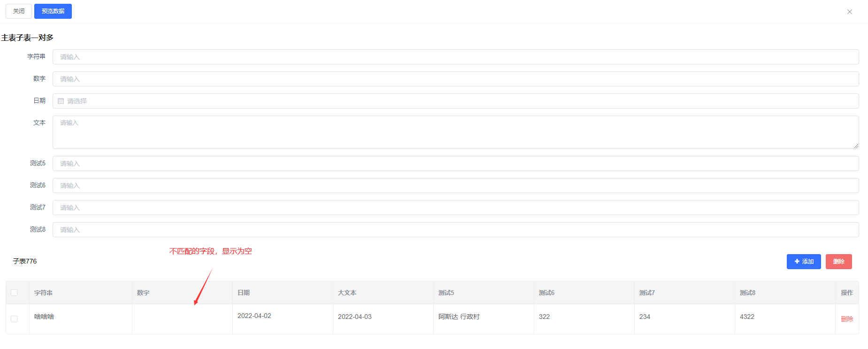This screenshot has width=868, height=349.
Task: Click the X close icon at top right
Action: click(849, 12)
